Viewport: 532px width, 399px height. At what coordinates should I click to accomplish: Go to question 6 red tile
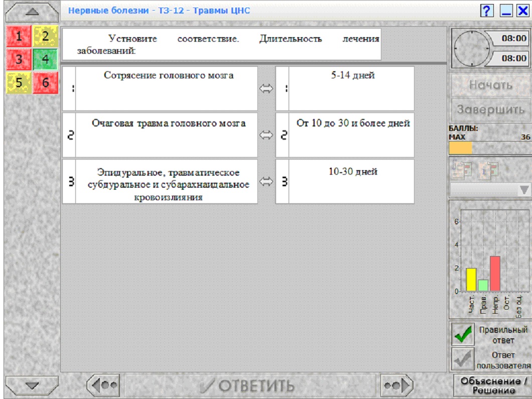46,82
